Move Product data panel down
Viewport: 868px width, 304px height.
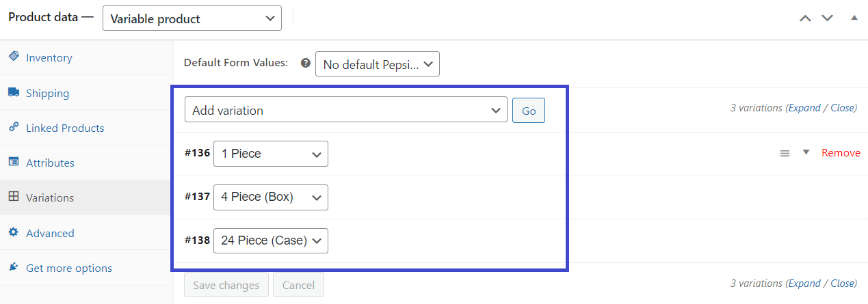click(x=828, y=18)
